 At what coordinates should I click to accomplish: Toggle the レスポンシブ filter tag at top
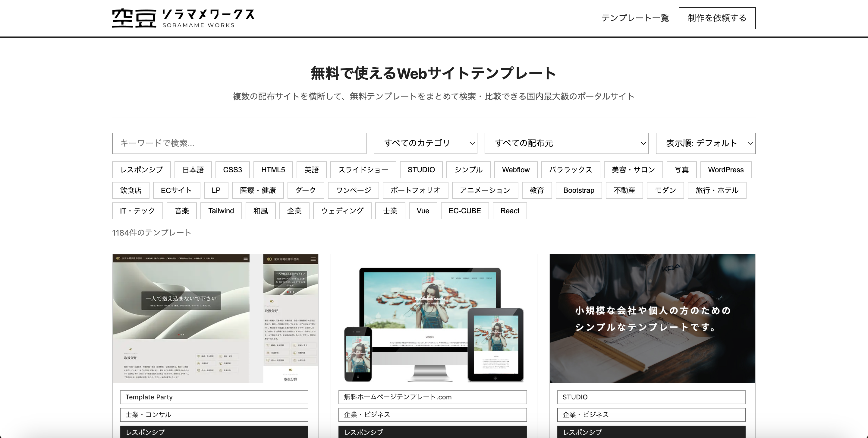coord(141,170)
